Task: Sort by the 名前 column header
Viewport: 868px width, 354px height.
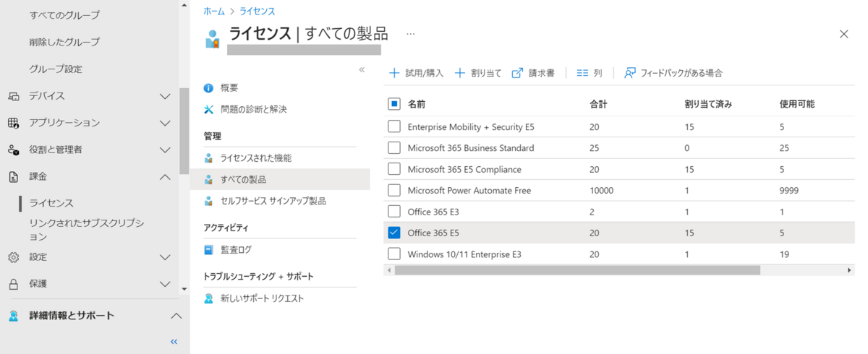Action: click(417, 104)
